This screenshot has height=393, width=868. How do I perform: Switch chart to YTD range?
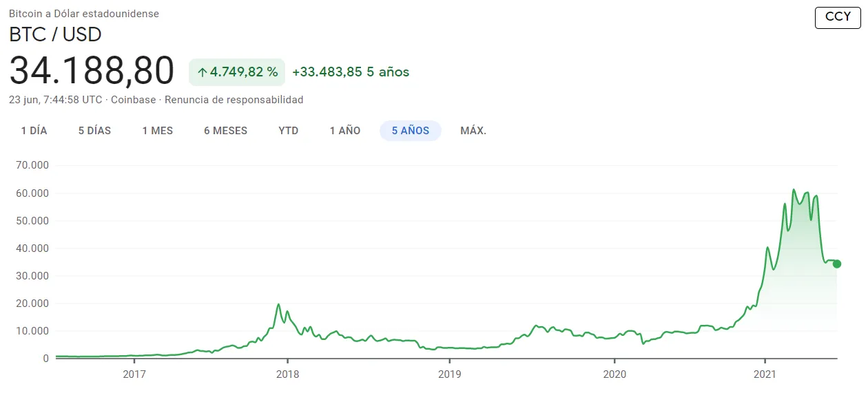click(x=289, y=131)
